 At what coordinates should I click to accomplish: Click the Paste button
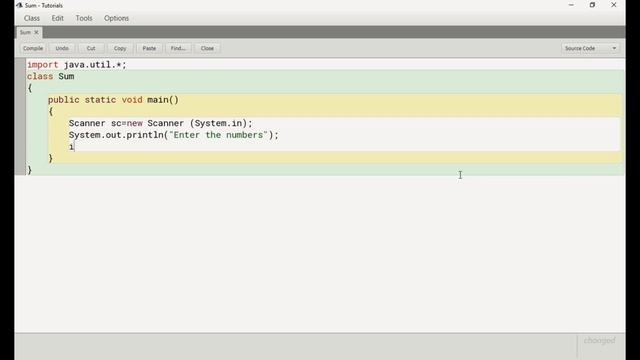pos(149,48)
